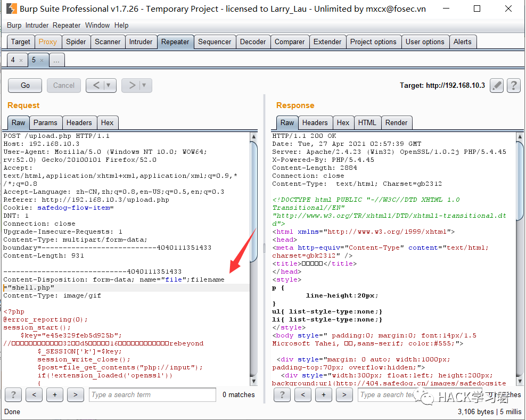Show response HTML view
The height and width of the screenshot is (420, 526).
point(367,123)
